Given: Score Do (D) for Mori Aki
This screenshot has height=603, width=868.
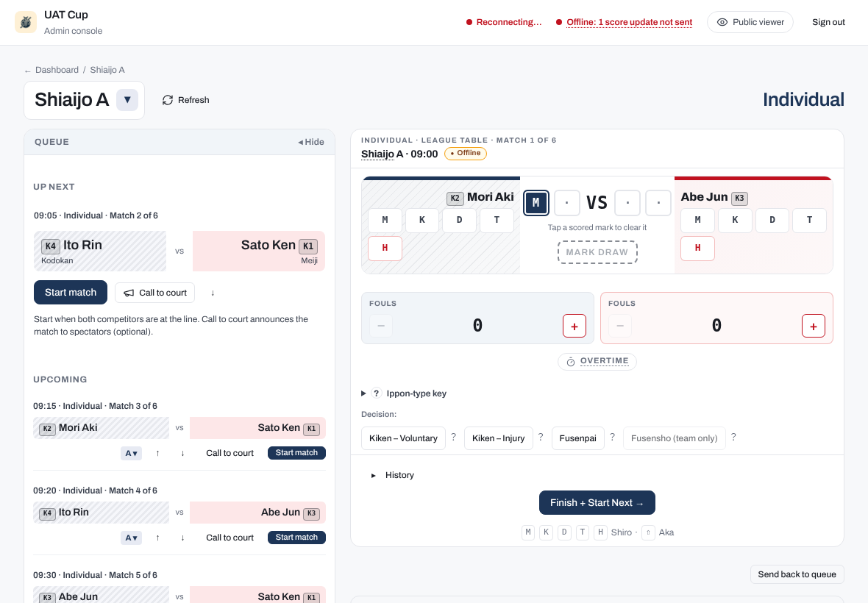Looking at the screenshot, I should (460, 220).
